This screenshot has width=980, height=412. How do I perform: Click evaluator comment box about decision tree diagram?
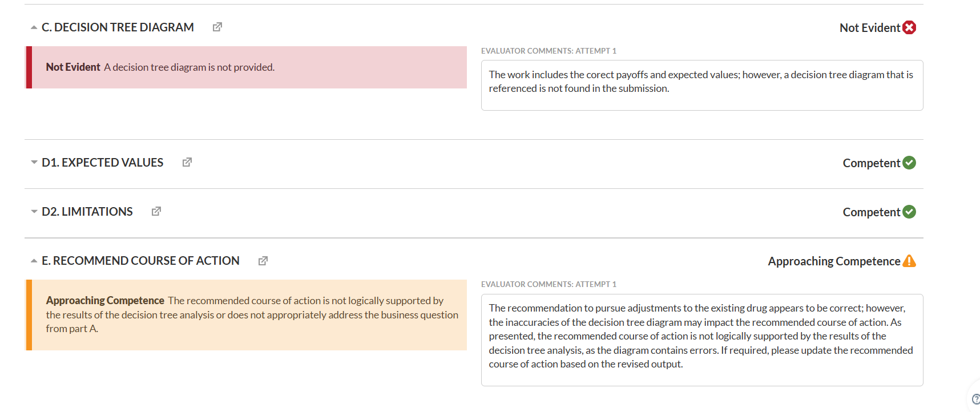(x=702, y=85)
